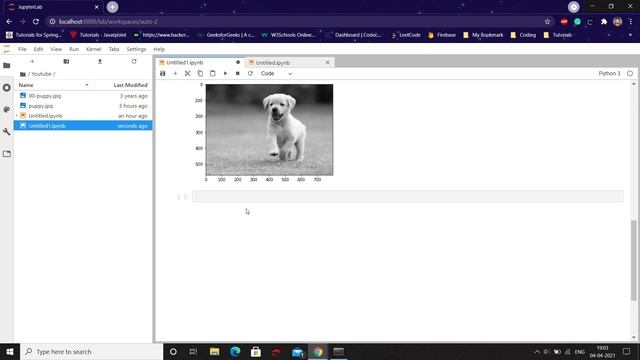Click the Python 3 kernel name
Viewport: 640px width, 360px height.
point(609,73)
